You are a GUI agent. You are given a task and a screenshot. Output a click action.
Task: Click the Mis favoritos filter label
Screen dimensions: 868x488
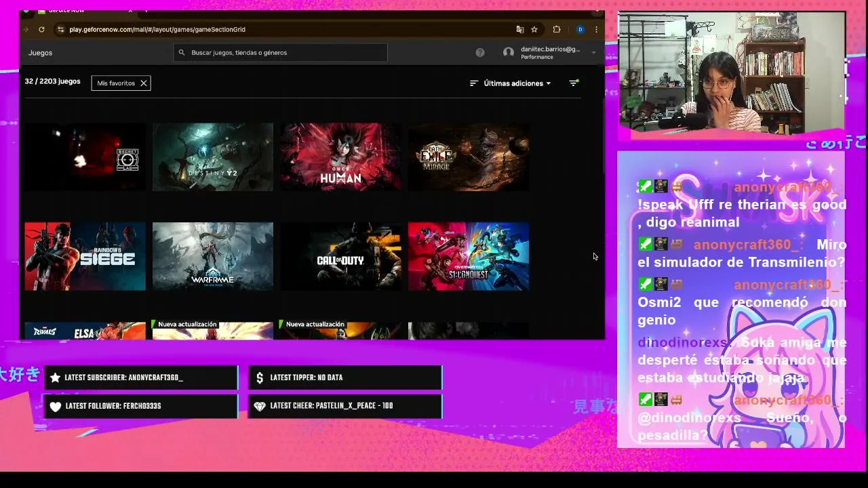coord(116,83)
